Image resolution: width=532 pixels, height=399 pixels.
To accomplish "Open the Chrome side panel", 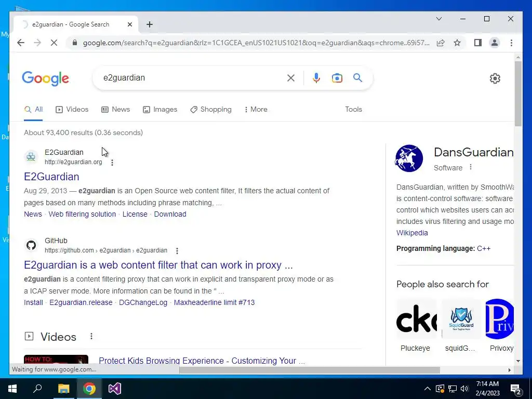I will tap(478, 43).
